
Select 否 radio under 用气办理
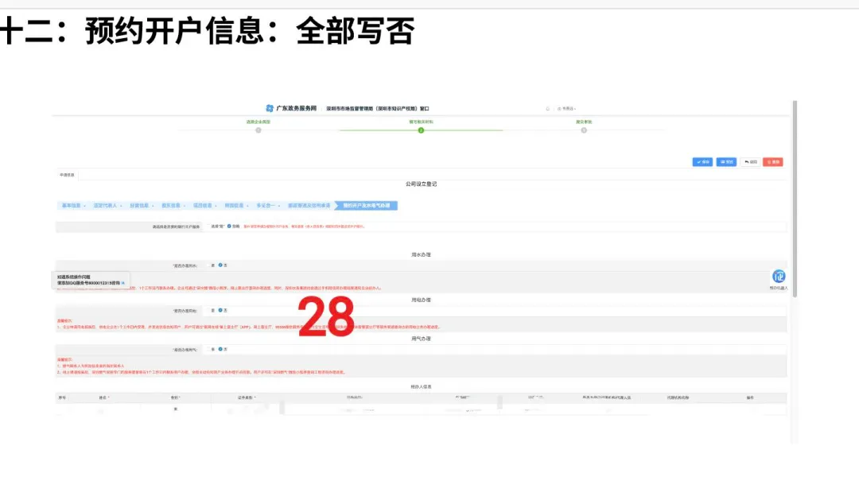pos(221,349)
